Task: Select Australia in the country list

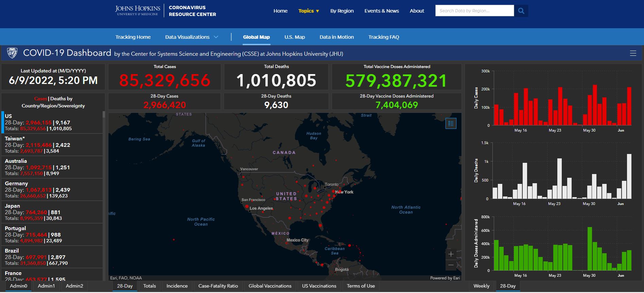Action: pos(52,167)
